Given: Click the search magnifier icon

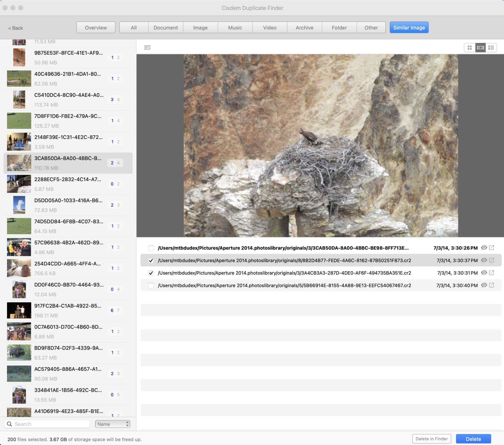Looking at the screenshot, I should pos(10,424).
